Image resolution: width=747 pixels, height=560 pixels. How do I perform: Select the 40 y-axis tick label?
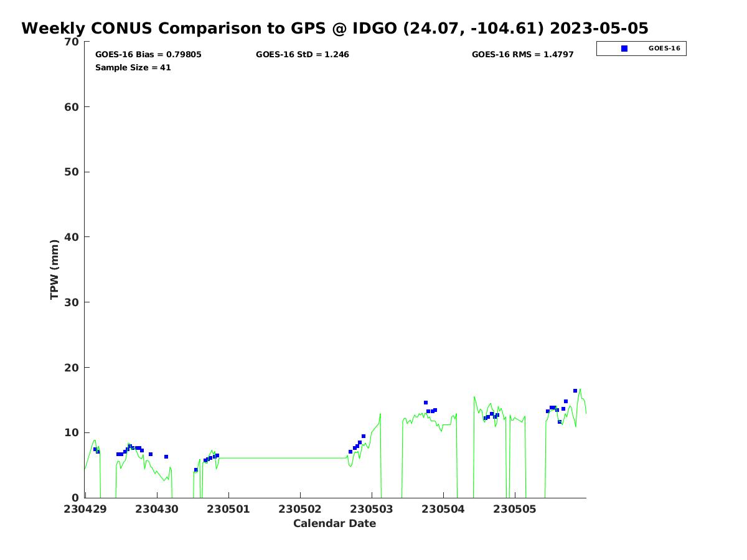coord(72,237)
